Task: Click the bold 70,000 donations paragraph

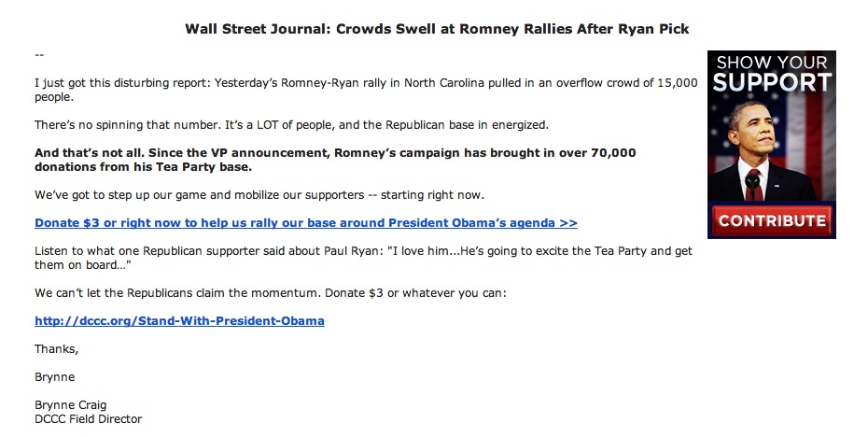Action: click(335, 160)
